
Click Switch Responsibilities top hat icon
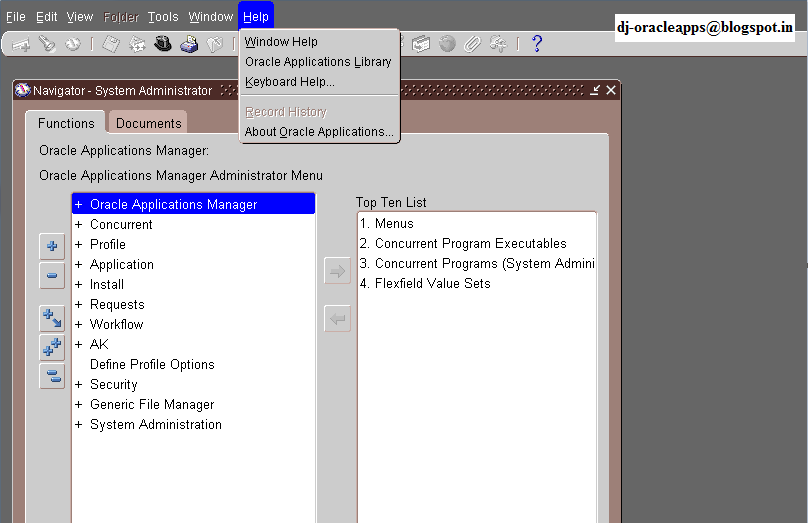coord(163,44)
